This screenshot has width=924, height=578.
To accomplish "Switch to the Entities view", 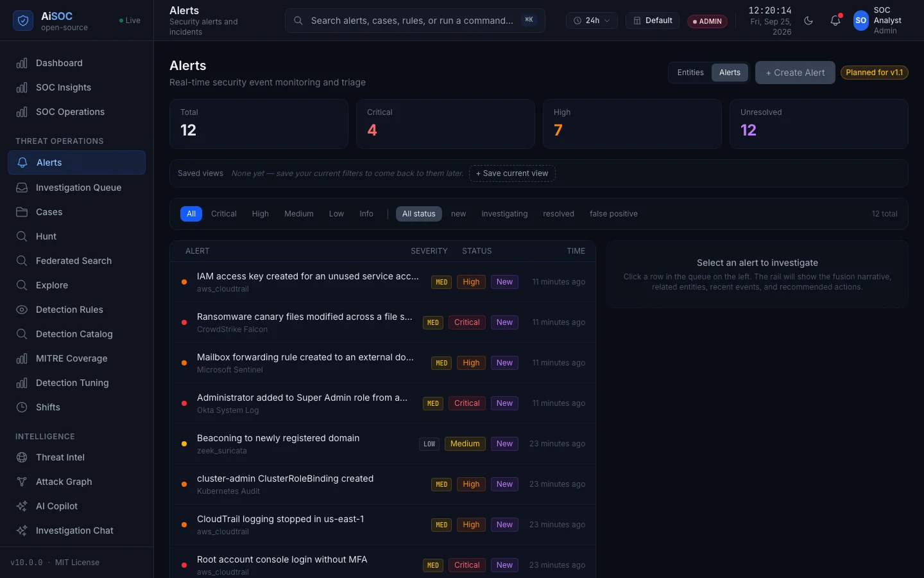I will pyautogui.click(x=690, y=73).
